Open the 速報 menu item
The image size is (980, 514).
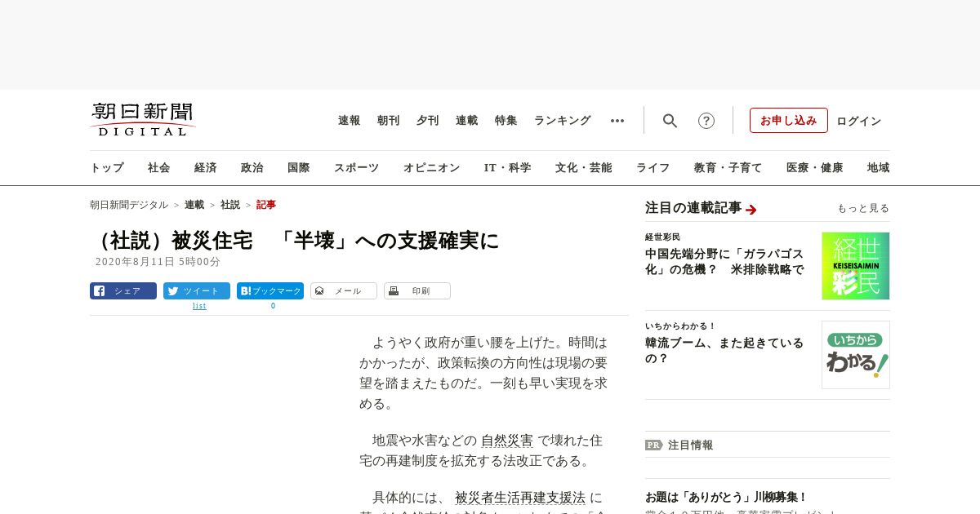click(350, 121)
